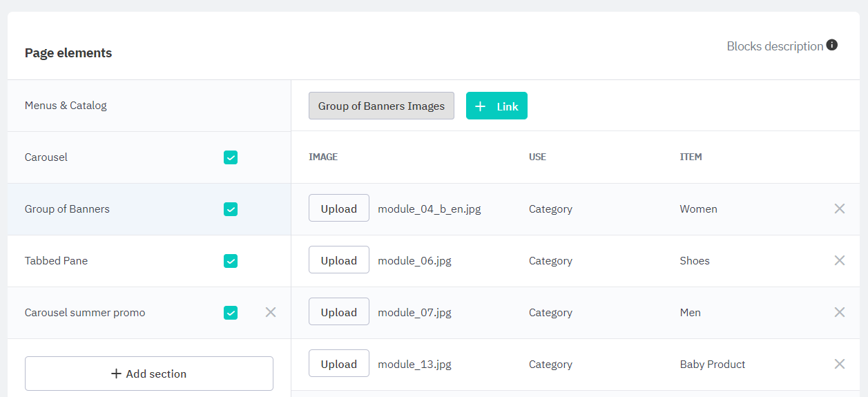Disable the Tabbed Pane checkbox
Screen dimensions: 868x397
(231, 261)
